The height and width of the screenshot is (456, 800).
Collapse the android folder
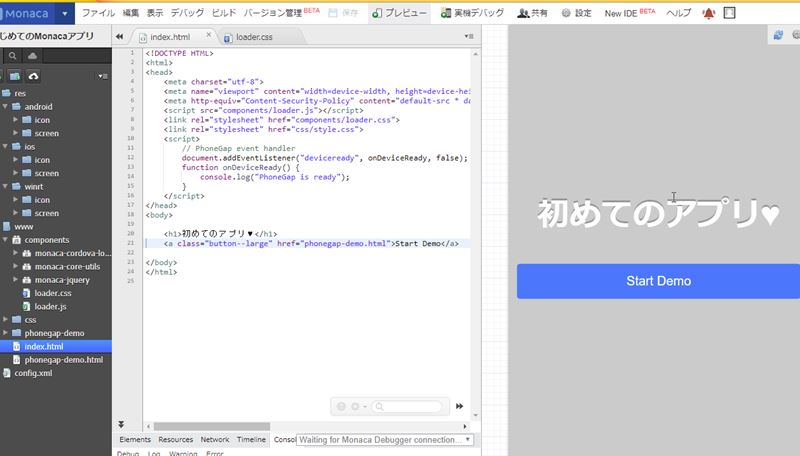pos(5,107)
